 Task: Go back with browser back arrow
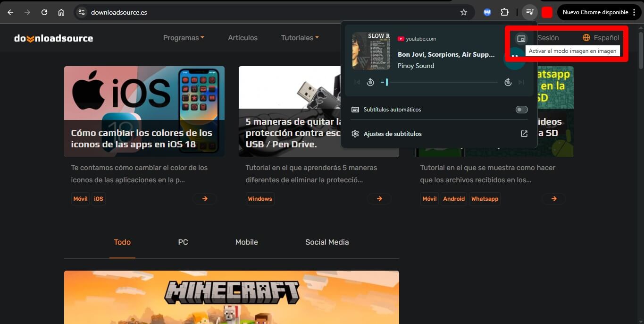(10, 12)
